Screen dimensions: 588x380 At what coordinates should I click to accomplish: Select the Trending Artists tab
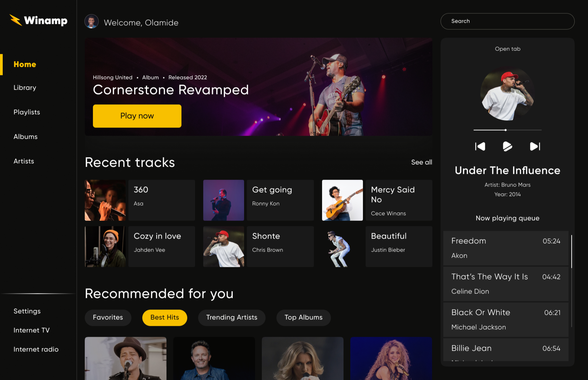click(232, 318)
